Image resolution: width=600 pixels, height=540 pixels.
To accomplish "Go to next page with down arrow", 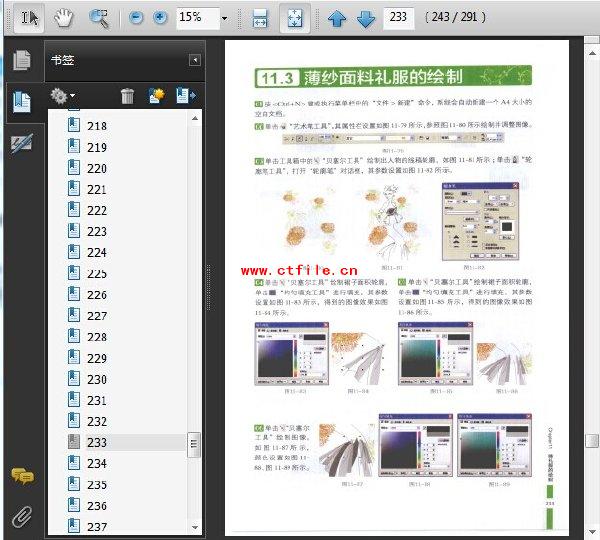I will coord(365,18).
